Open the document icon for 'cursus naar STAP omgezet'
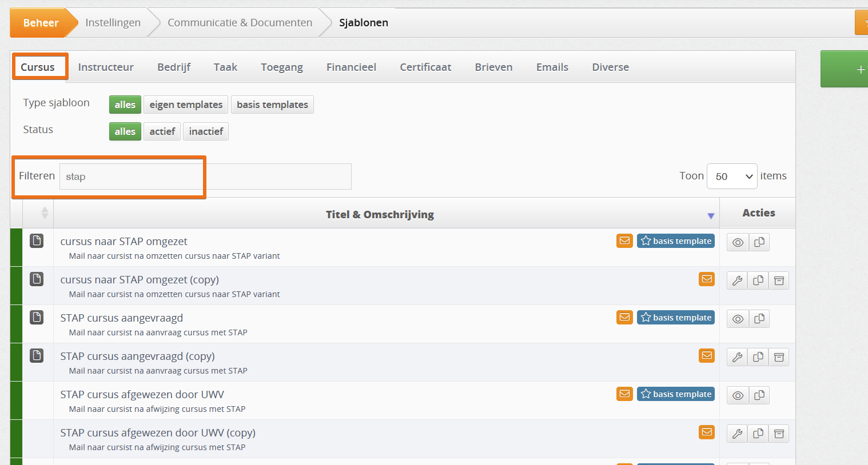 pyautogui.click(x=37, y=240)
